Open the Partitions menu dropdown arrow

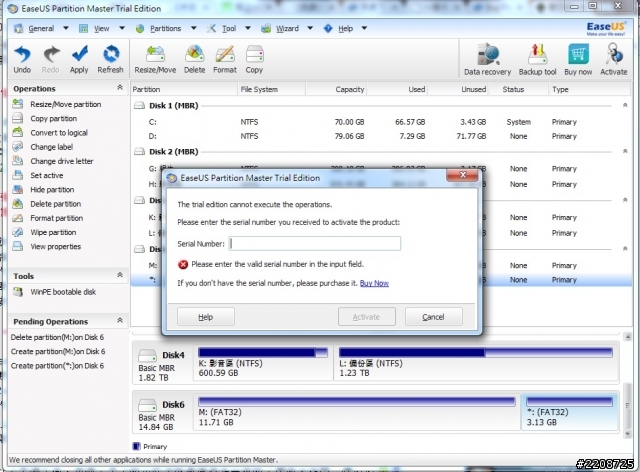click(x=193, y=28)
